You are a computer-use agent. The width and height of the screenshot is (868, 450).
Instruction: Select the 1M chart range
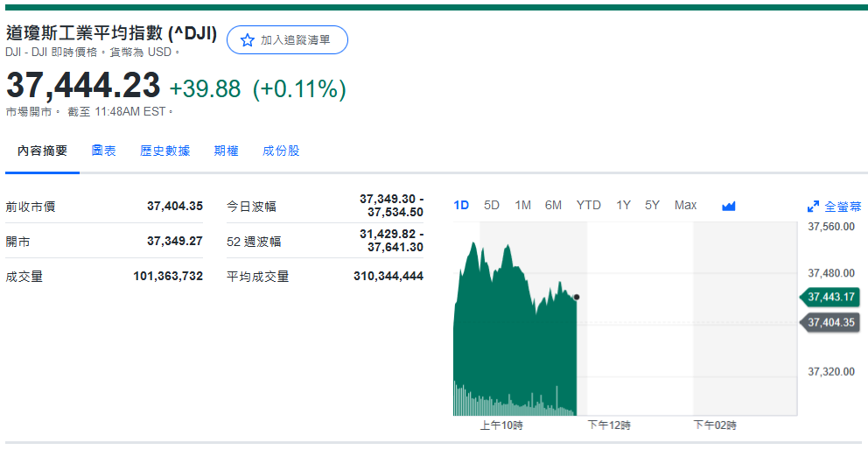pyautogui.click(x=522, y=206)
